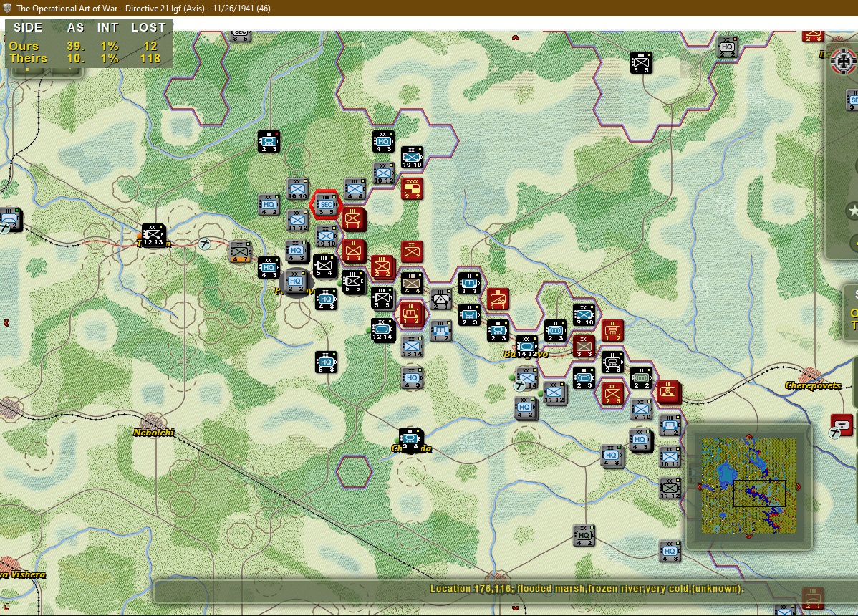Screen dimensions: 858x616
Task: Click the 'INT' column header
Action: pos(108,27)
